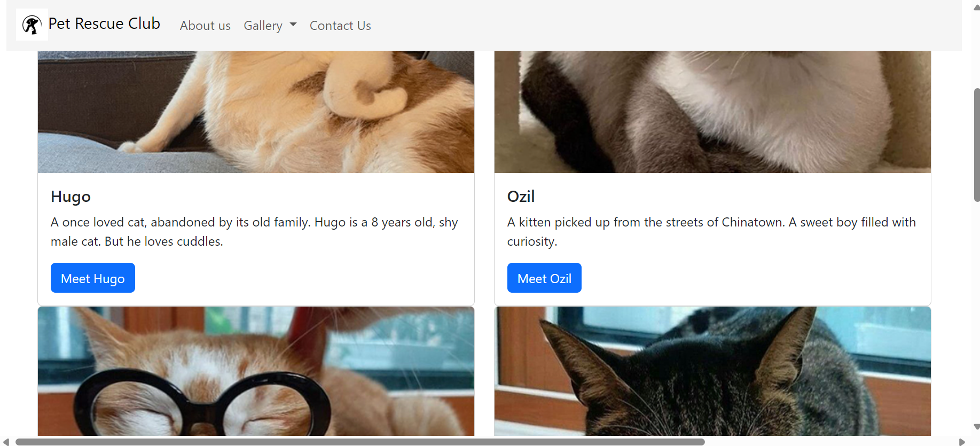The height and width of the screenshot is (446, 980).
Task: Click the Pet Rescue Club logo icon
Action: click(32, 25)
